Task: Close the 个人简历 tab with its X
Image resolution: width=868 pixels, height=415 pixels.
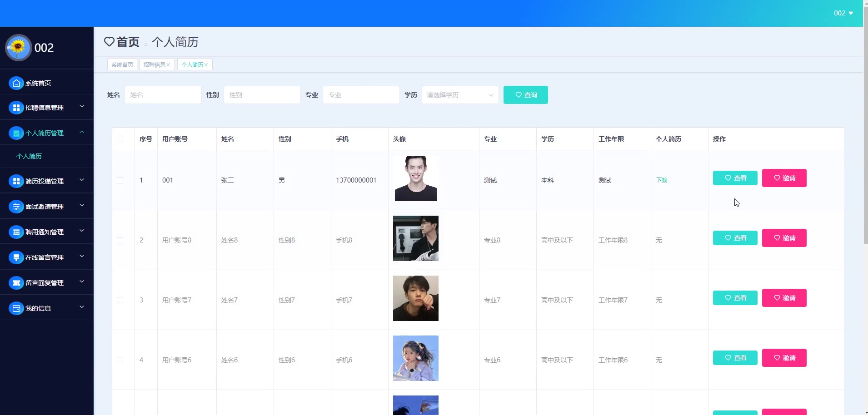Action: pyautogui.click(x=206, y=64)
